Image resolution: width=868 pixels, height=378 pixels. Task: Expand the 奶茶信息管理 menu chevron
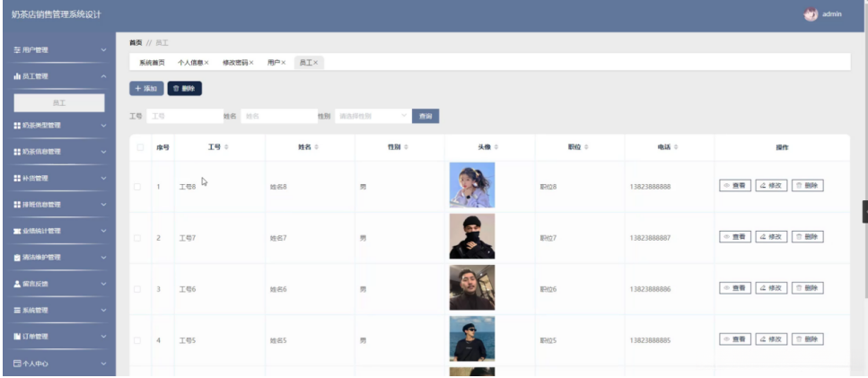(103, 152)
